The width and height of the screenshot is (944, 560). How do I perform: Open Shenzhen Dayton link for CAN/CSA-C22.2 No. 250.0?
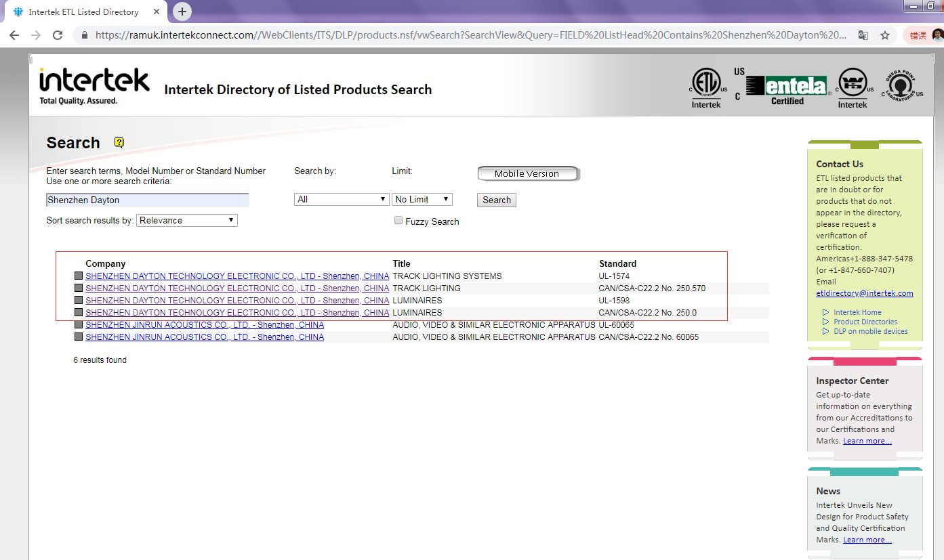237,312
